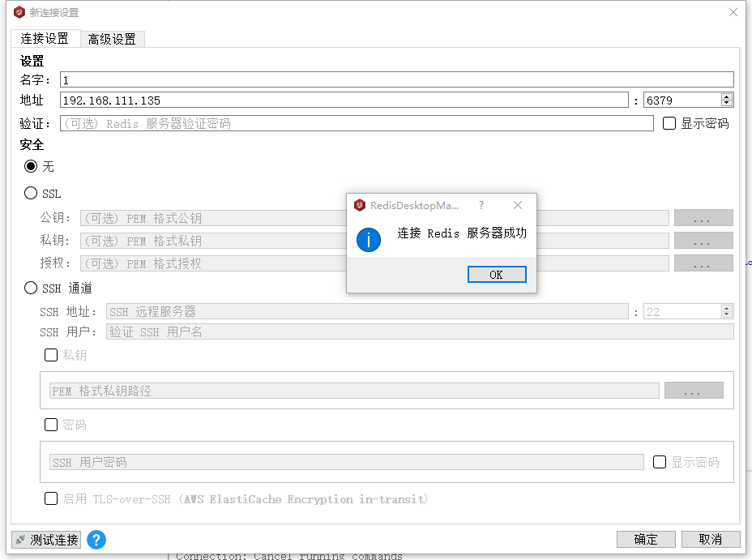Browse for SSH PEM 格式私钥路径 file
This screenshot has width=752, height=560.
[x=694, y=391]
